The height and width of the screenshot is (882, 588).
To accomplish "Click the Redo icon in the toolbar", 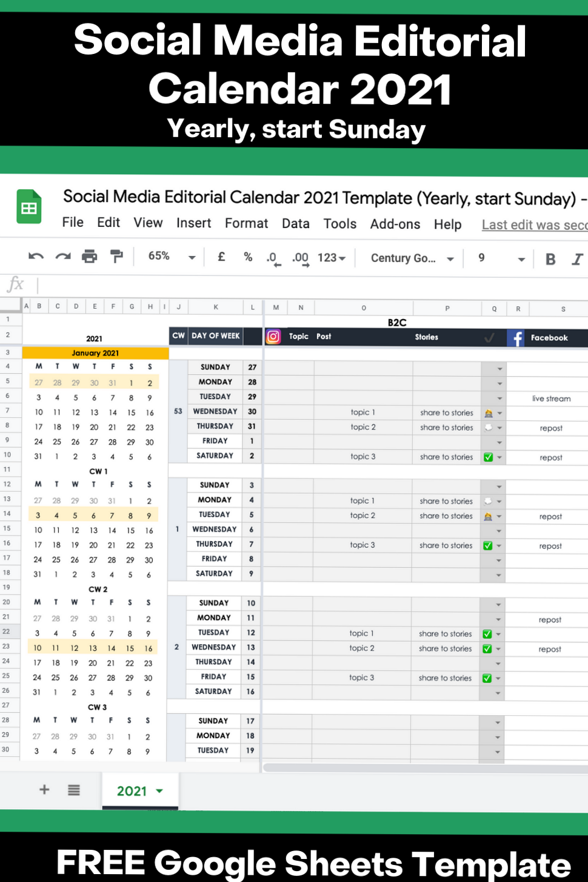I will (63, 257).
